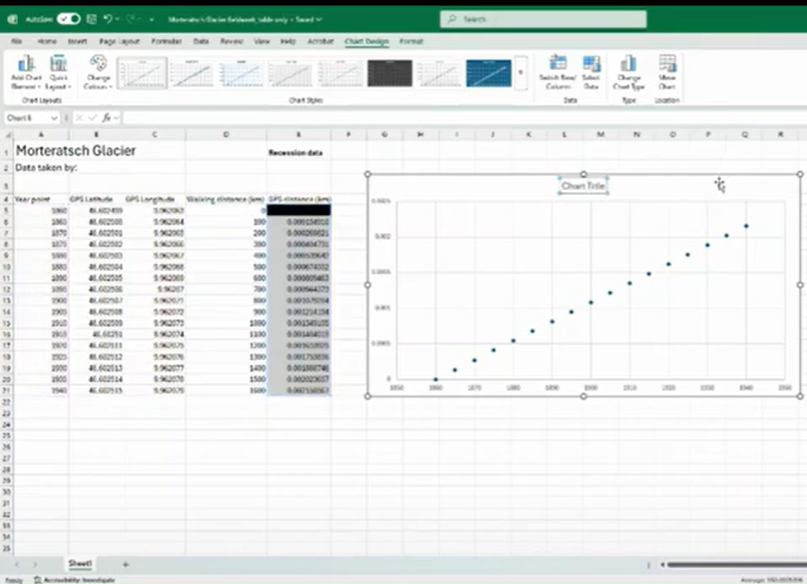Expand the saved file name dropdown
The width and height of the screenshot is (807, 584).
319,20
